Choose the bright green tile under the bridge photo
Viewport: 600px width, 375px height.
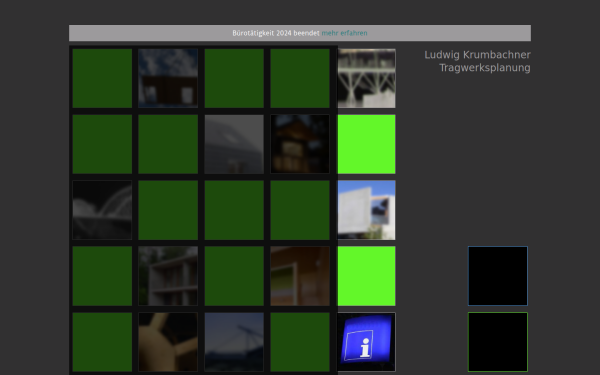pos(366,144)
